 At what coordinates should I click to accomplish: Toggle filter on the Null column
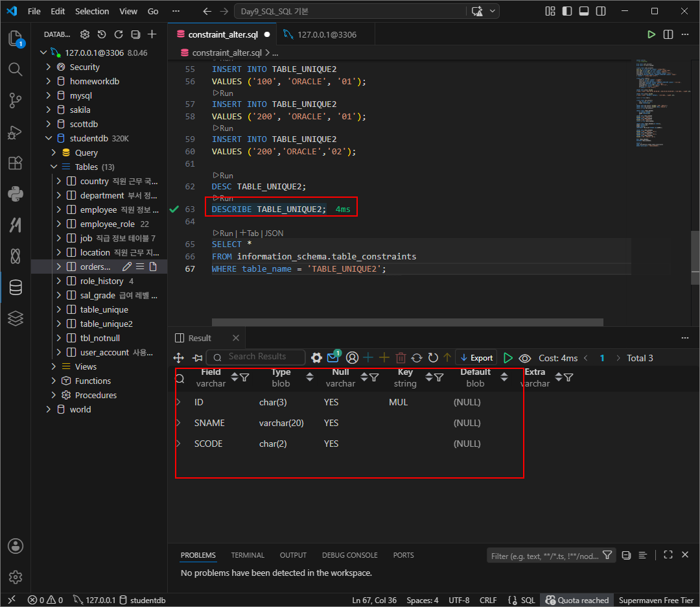tap(374, 378)
